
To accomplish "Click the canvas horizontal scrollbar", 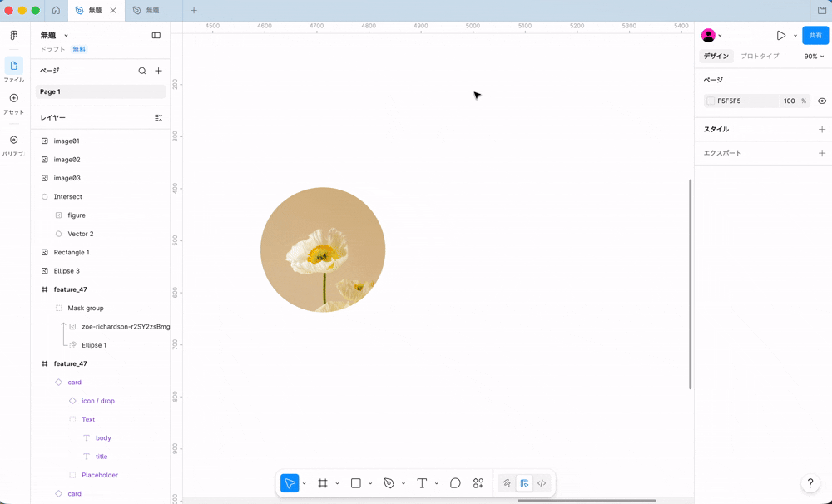I will (587, 501).
